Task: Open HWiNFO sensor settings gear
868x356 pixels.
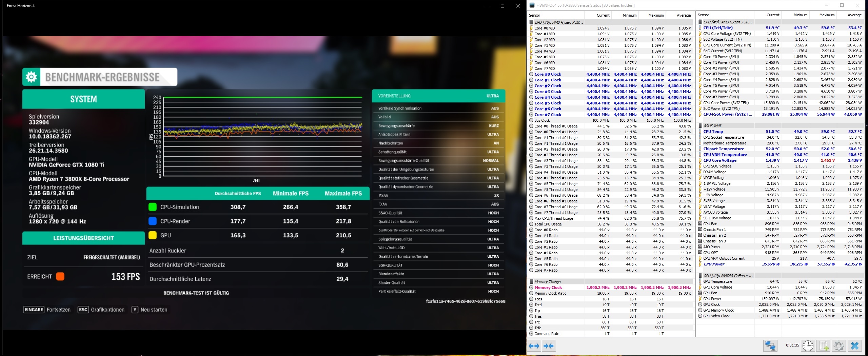Action: pyautogui.click(x=839, y=345)
